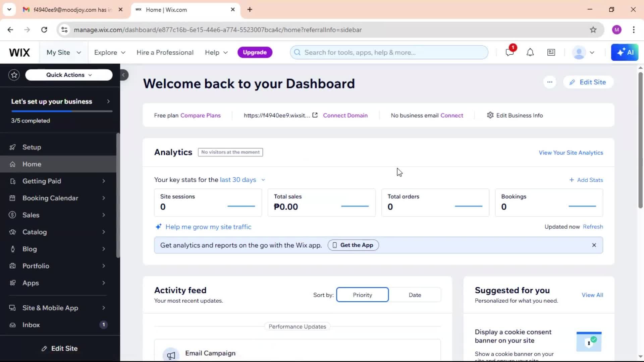Click Connect Domain link

point(345,115)
